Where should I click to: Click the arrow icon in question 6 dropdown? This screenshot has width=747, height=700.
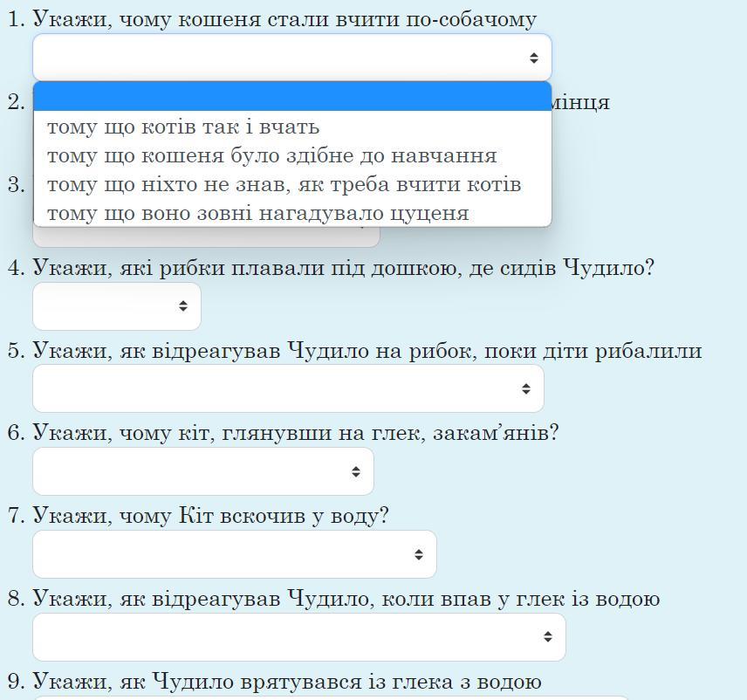click(x=356, y=471)
